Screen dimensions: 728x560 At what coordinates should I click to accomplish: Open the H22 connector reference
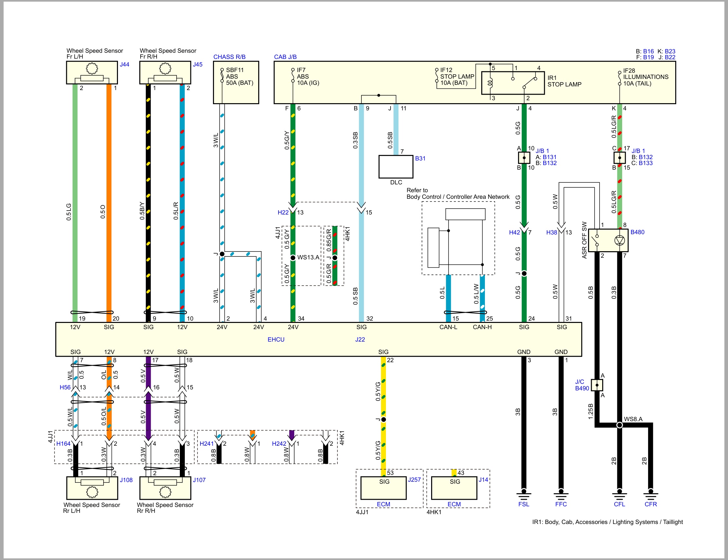pyautogui.click(x=283, y=213)
